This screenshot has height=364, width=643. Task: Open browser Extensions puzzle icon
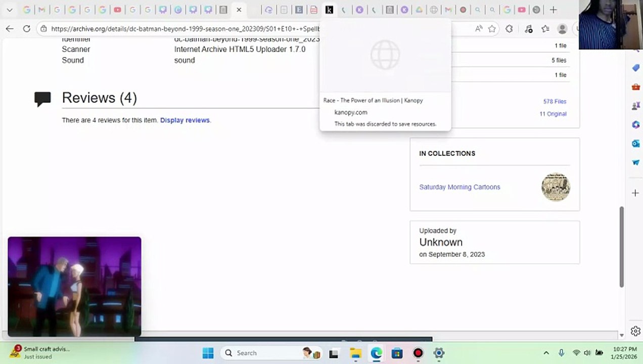pyautogui.click(x=509, y=29)
